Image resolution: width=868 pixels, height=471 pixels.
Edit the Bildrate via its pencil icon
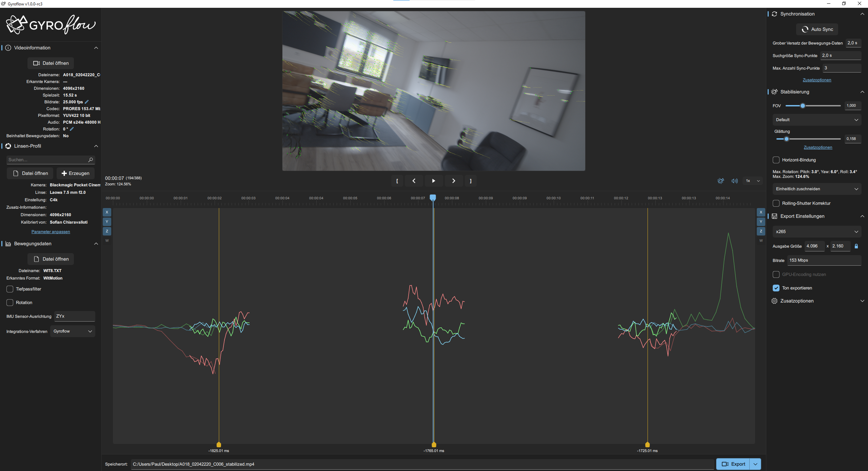87,102
